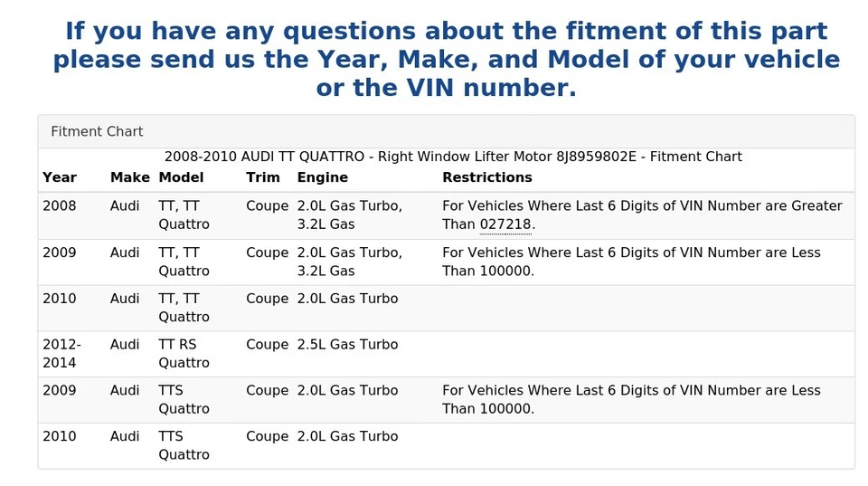Click the 2009 TTS Quattro restriction text
The height and width of the screenshot is (486, 868).
(x=631, y=399)
